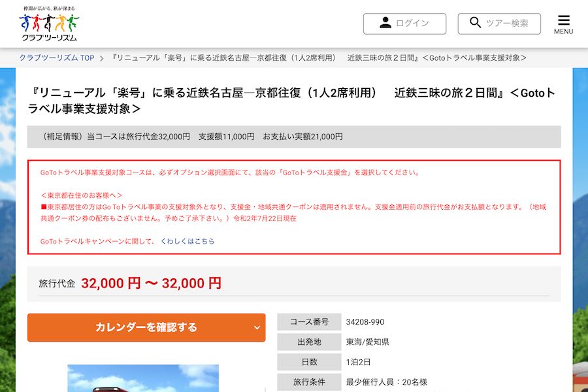Click the 旅行条件 label cell
Viewport: 588px width, 392px height.
tap(309, 382)
